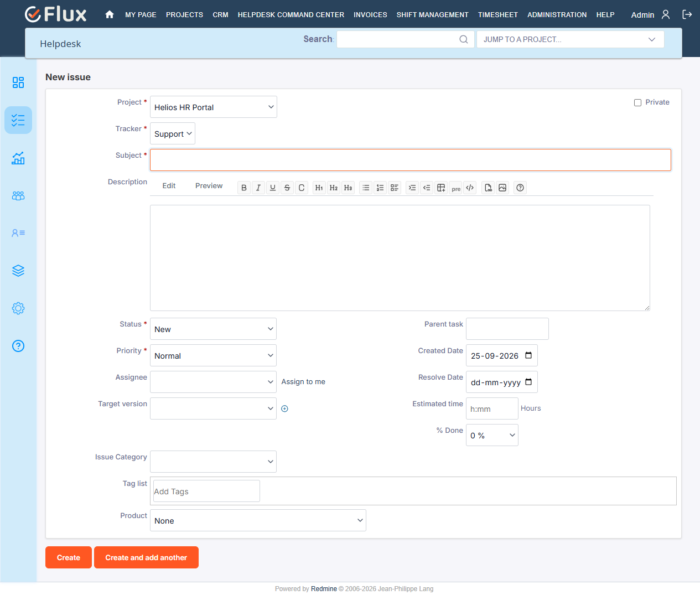Switch to description Preview tab
700x595 pixels.
click(x=209, y=186)
